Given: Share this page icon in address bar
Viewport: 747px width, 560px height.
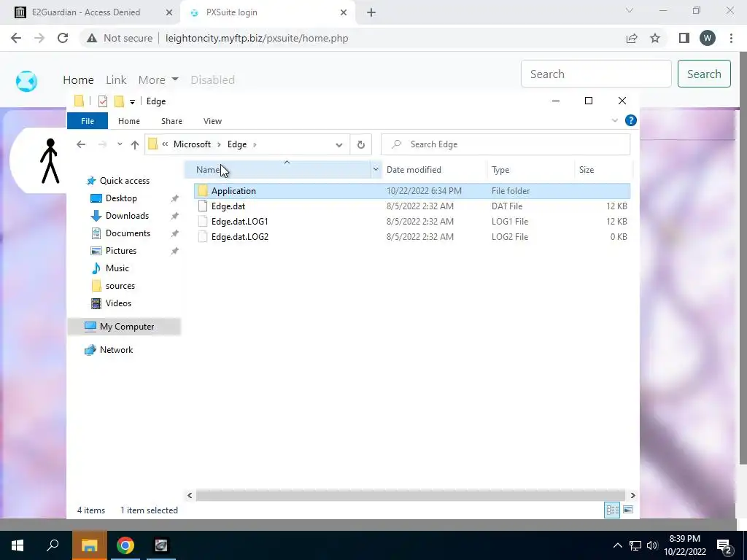Looking at the screenshot, I should coord(632,38).
